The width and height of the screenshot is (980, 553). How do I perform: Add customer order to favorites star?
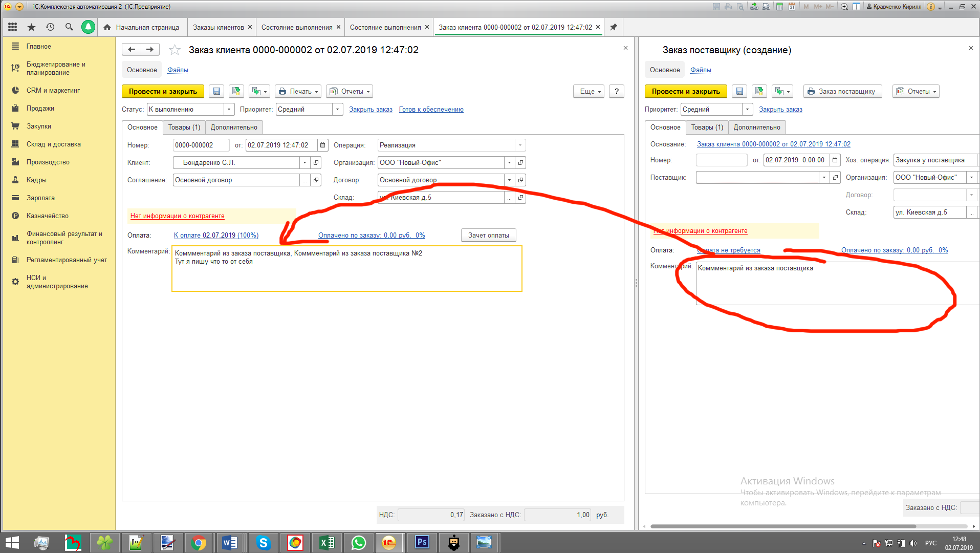coord(175,50)
